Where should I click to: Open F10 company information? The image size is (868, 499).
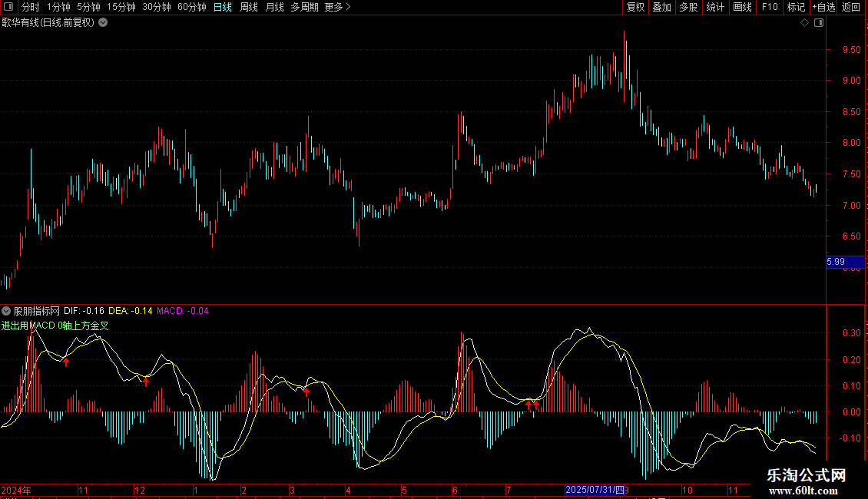tap(769, 8)
